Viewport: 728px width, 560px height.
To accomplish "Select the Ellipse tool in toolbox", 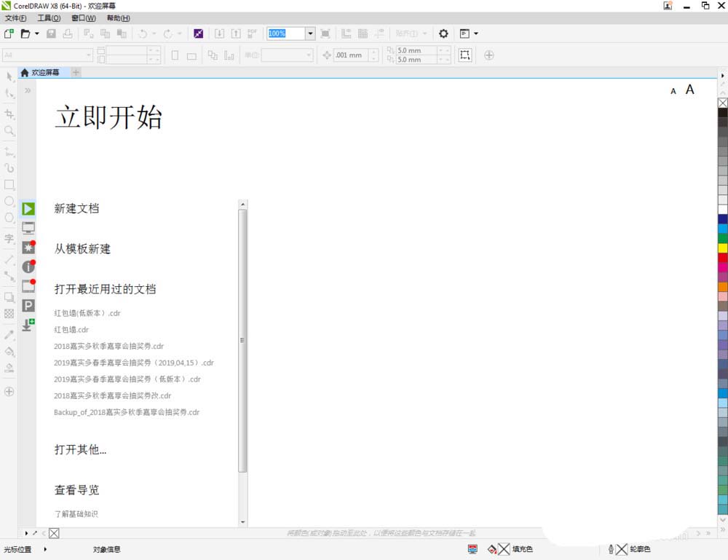I will pyautogui.click(x=9, y=201).
